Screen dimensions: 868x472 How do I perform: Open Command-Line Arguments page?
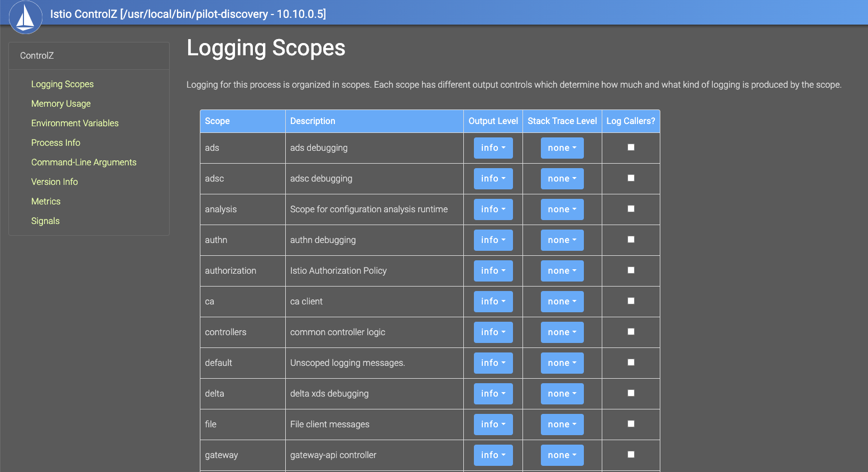tap(84, 162)
